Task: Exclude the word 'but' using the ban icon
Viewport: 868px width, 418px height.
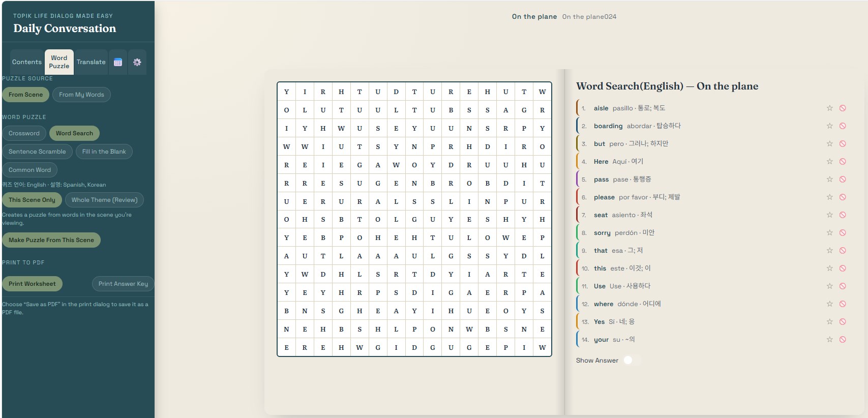Action: click(843, 144)
